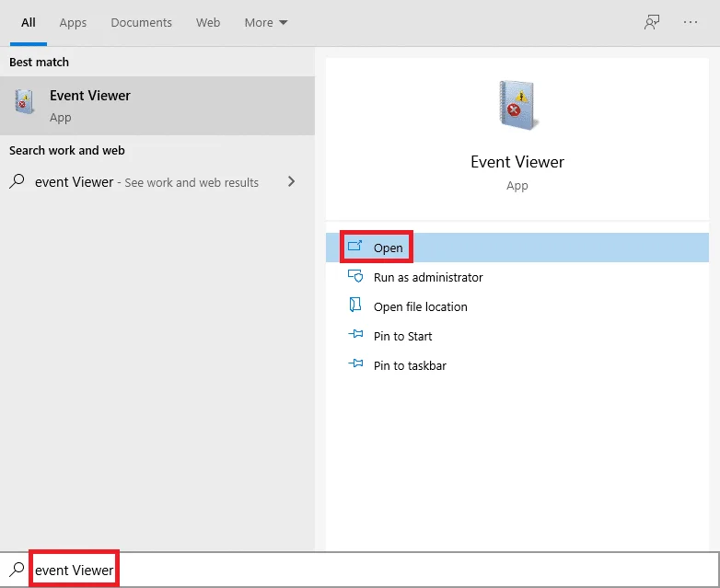This screenshot has height=588, width=720.
Task: Pin Event Viewer to taskbar
Action: coord(517,365)
